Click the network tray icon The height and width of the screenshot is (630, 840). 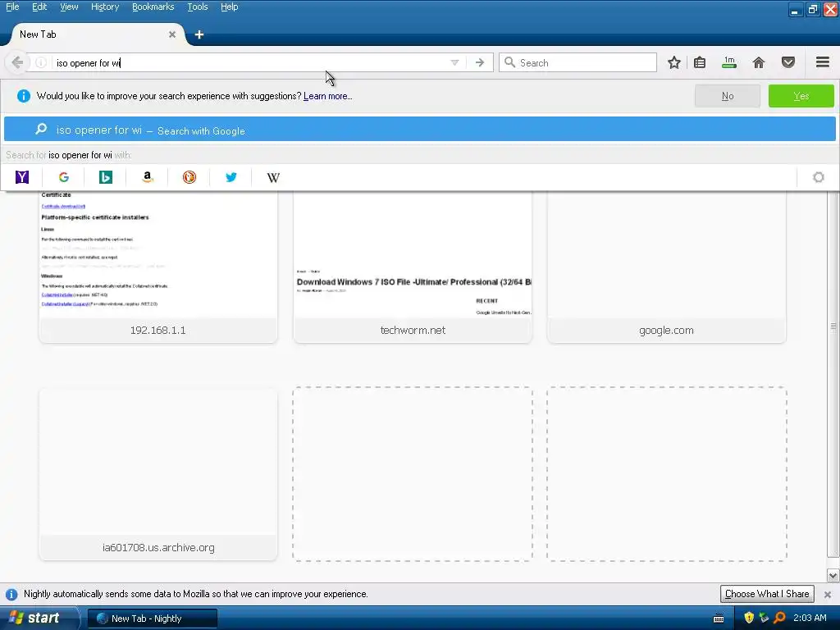[765, 618]
